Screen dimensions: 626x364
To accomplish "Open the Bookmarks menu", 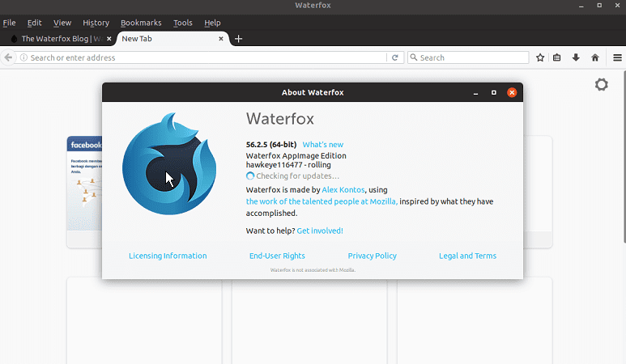I will (x=141, y=23).
